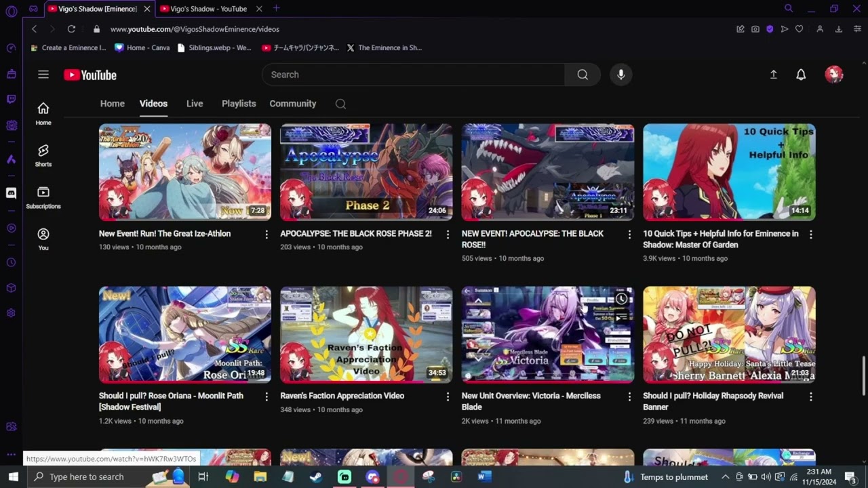The image size is (868, 488).
Task: Play the Great Ize-Athlon video thumbnail
Action: (x=185, y=172)
